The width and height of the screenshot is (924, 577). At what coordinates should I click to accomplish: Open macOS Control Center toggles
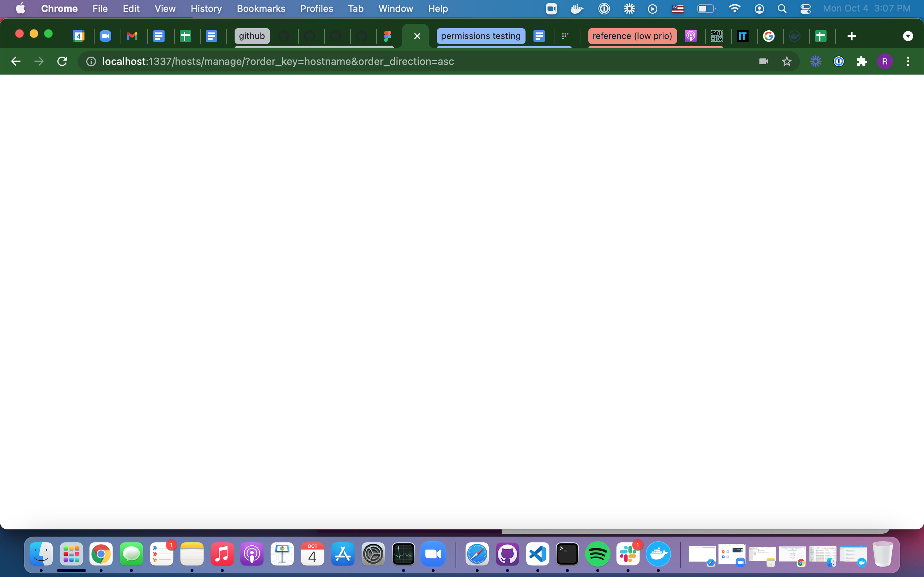tap(806, 8)
